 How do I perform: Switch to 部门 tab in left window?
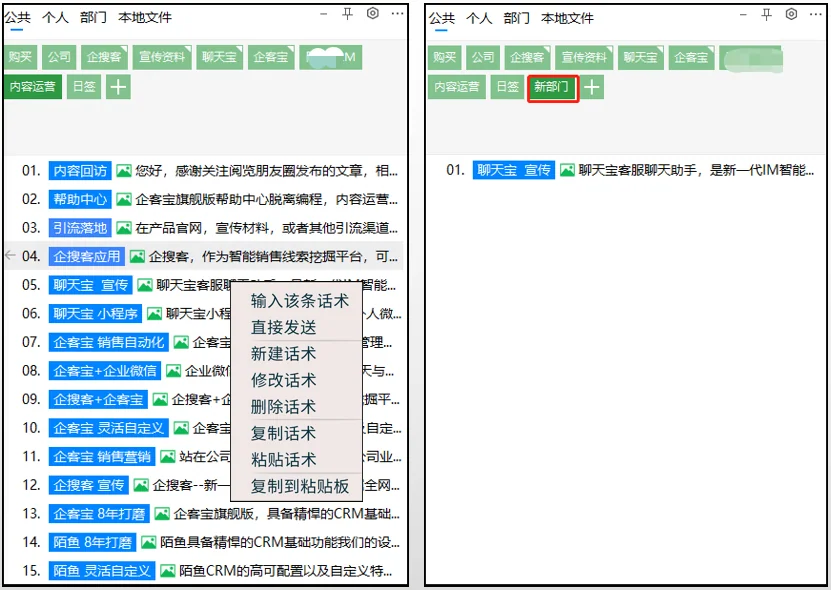(x=93, y=17)
